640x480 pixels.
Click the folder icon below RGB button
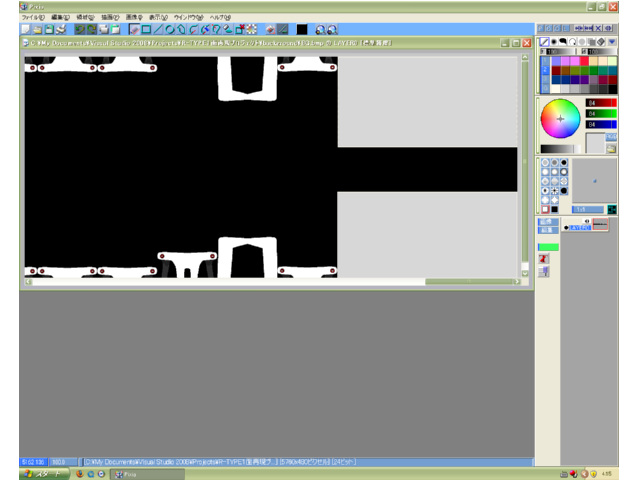tap(611, 149)
